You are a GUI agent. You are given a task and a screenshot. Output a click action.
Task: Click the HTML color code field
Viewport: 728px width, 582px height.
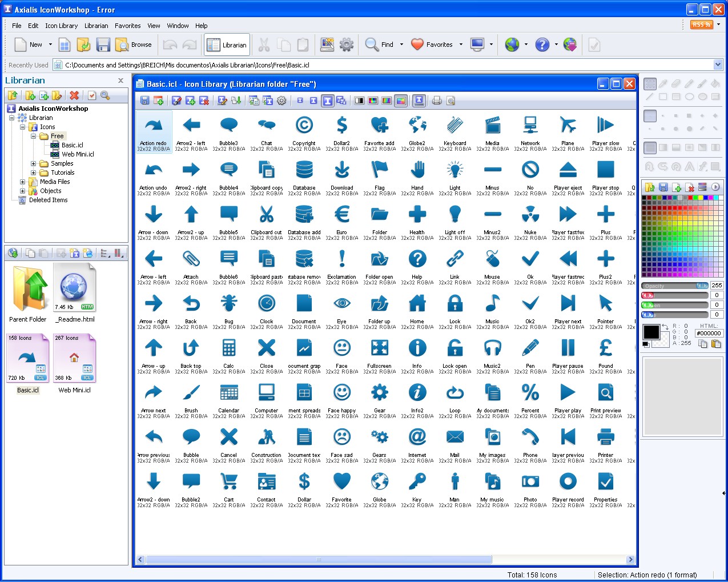[709, 333]
